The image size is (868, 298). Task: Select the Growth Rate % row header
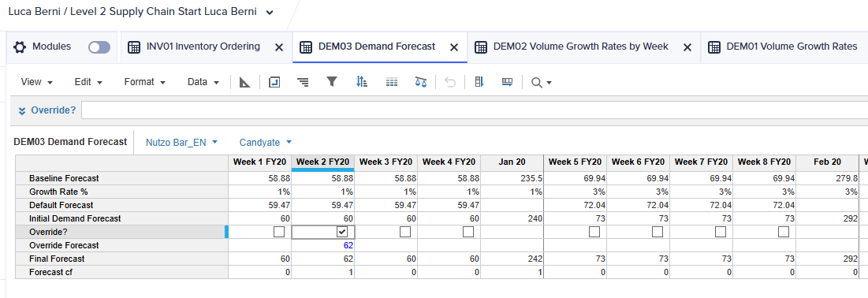[x=121, y=192]
